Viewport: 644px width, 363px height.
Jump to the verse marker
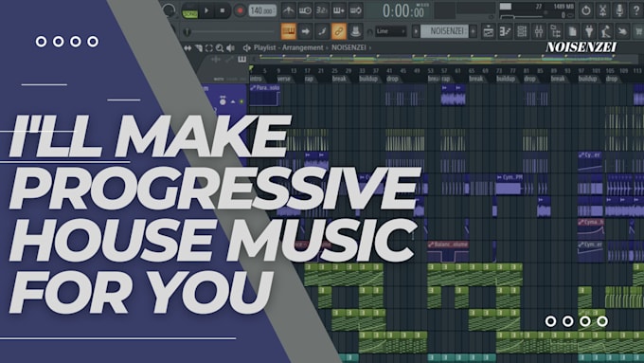click(x=284, y=79)
